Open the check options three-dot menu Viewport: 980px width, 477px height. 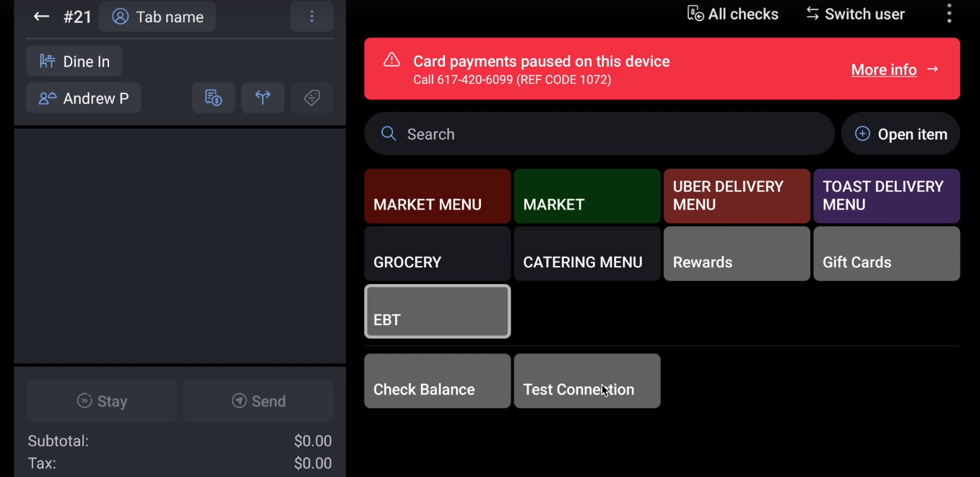coord(312,17)
